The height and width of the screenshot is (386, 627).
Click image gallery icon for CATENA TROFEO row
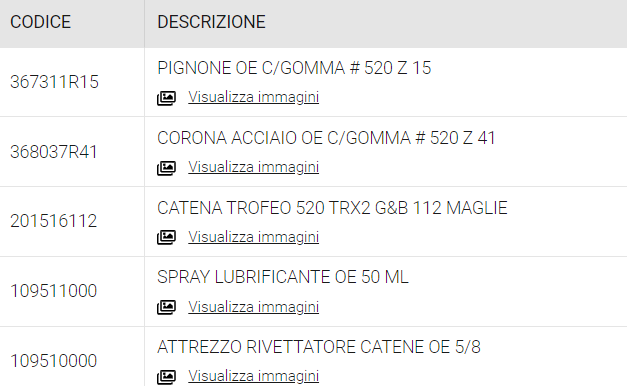[166, 238]
